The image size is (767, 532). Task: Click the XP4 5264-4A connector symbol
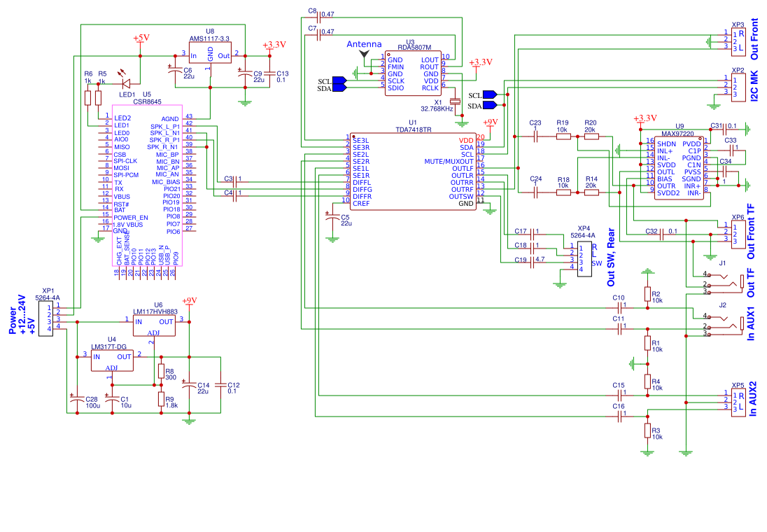[x=584, y=258]
